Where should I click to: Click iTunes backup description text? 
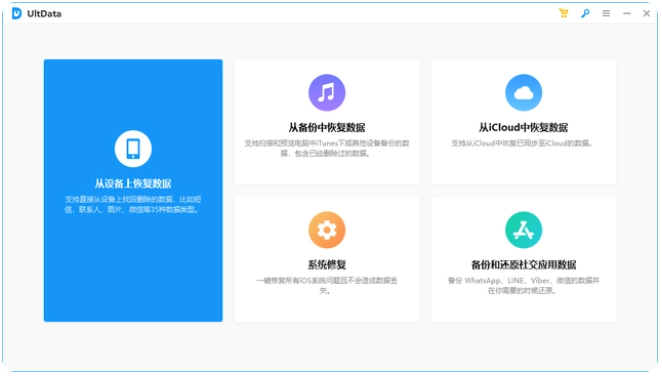click(x=327, y=148)
